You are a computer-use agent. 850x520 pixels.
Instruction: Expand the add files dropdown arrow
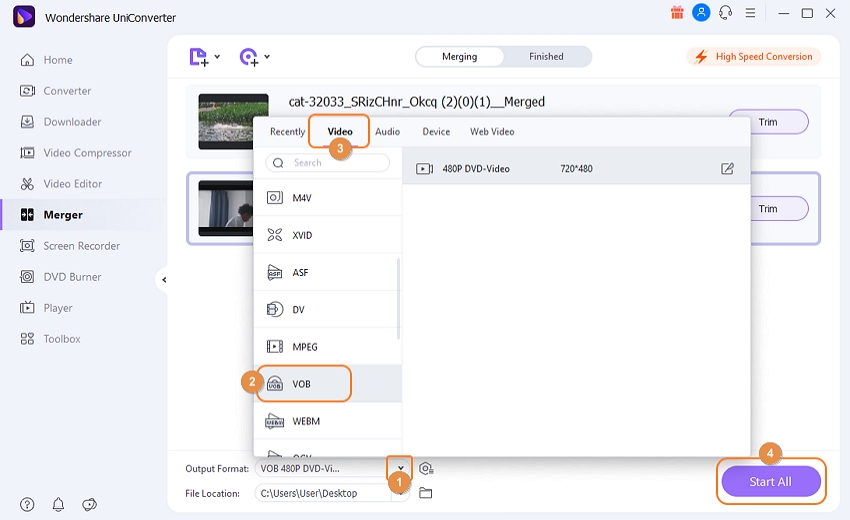point(217,56)
